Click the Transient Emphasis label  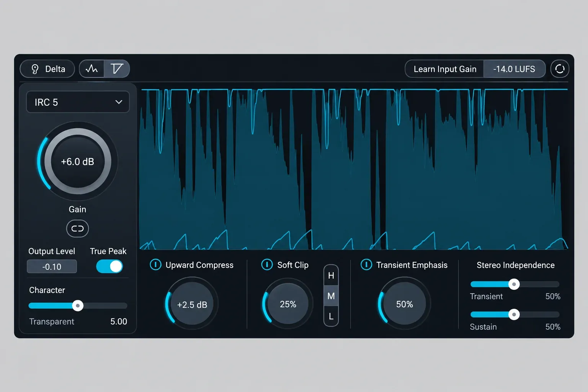point(412,265)
